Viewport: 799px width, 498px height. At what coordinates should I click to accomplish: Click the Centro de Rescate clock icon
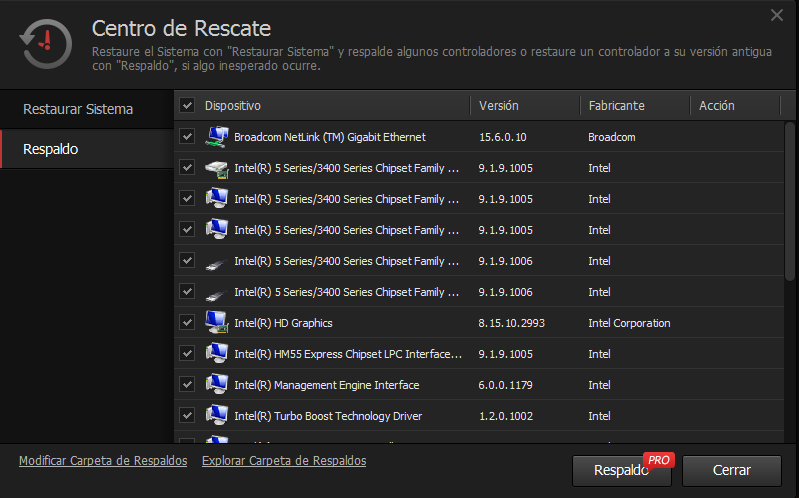(x=46, y=44)
